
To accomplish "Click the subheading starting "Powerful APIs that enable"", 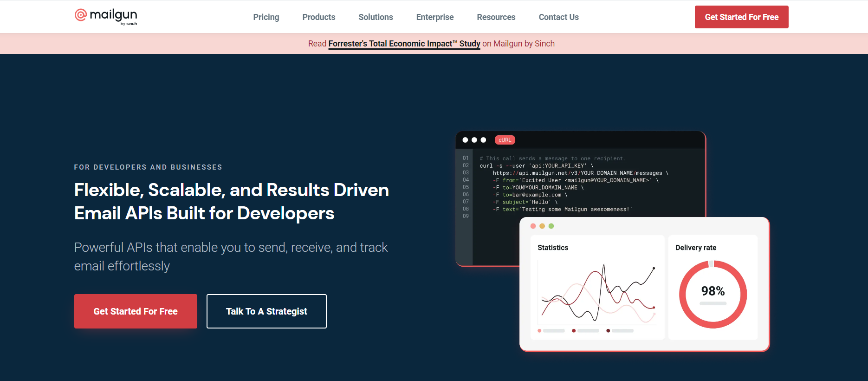I will [231, 256].
